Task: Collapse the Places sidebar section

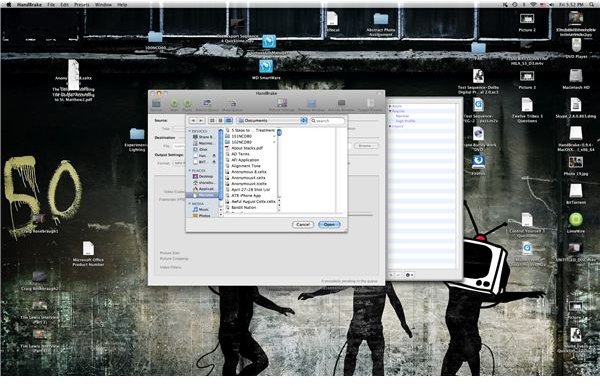Action: click(x=189, y=171)
